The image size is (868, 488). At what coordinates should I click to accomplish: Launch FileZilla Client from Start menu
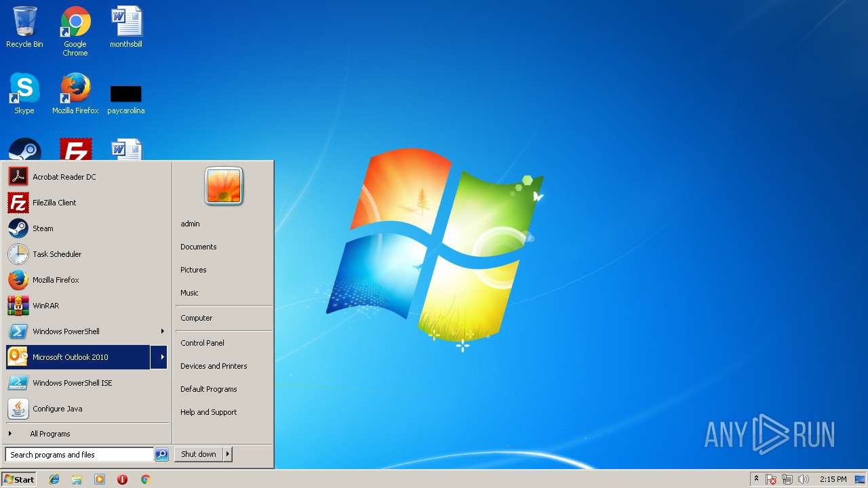tap(87, 203)
